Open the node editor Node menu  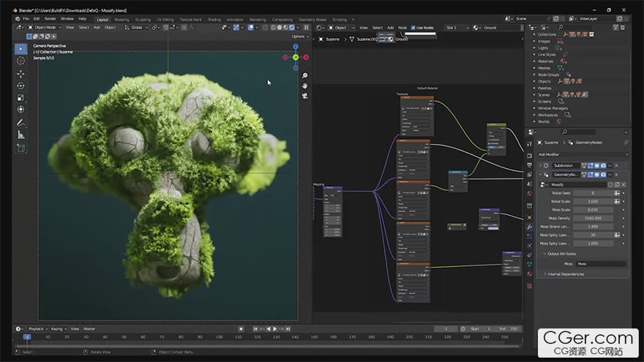point(402,28)
